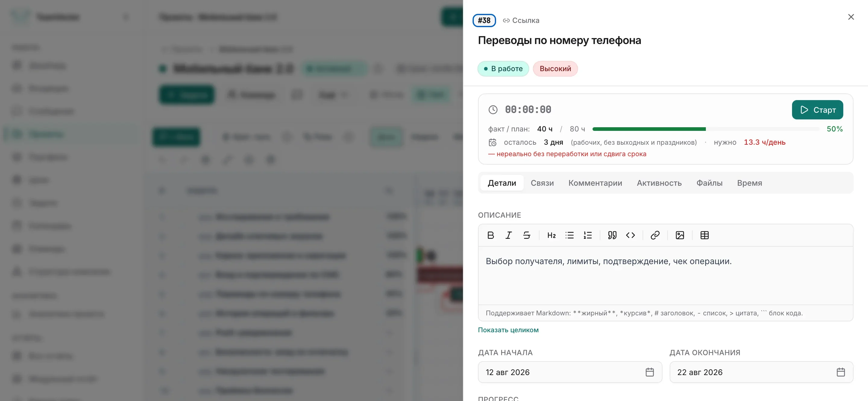The image size is (868, 401).
Task: Insert code block in description
Action: point(631,235)
